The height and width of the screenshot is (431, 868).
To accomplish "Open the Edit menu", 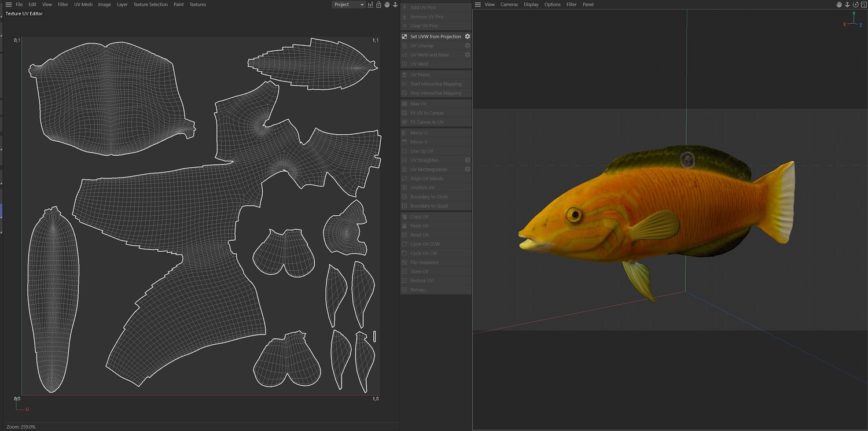I will 32,5.
